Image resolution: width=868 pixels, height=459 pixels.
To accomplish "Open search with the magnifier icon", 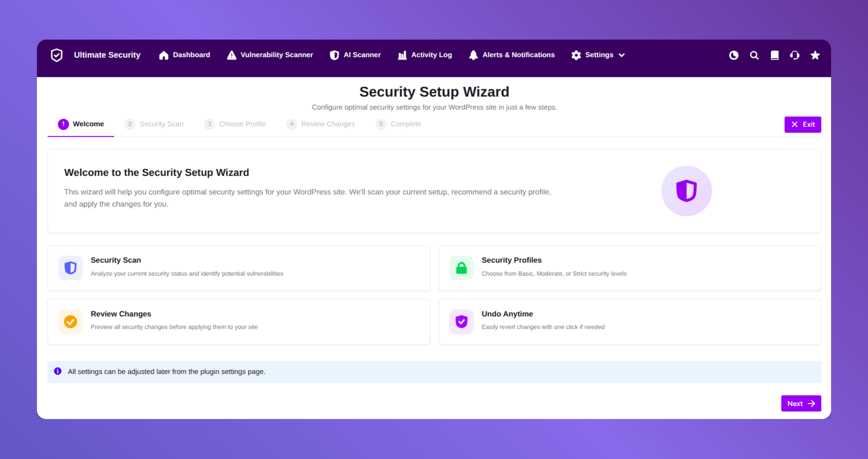I will tap(754, 55).
